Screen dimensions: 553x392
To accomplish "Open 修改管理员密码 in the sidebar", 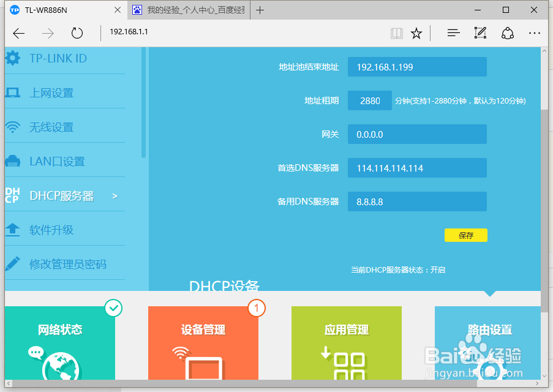I will 68,264.
